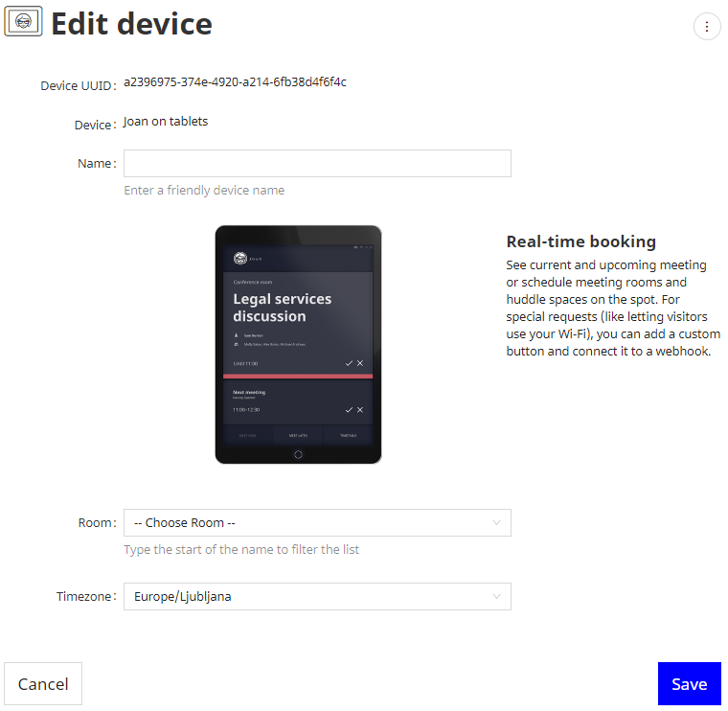Select 'Meet now' tab on tablet preview
Image resolution: width=728 pixels, height=711 pixels.
pyautogui.click(x=247, y=435)
